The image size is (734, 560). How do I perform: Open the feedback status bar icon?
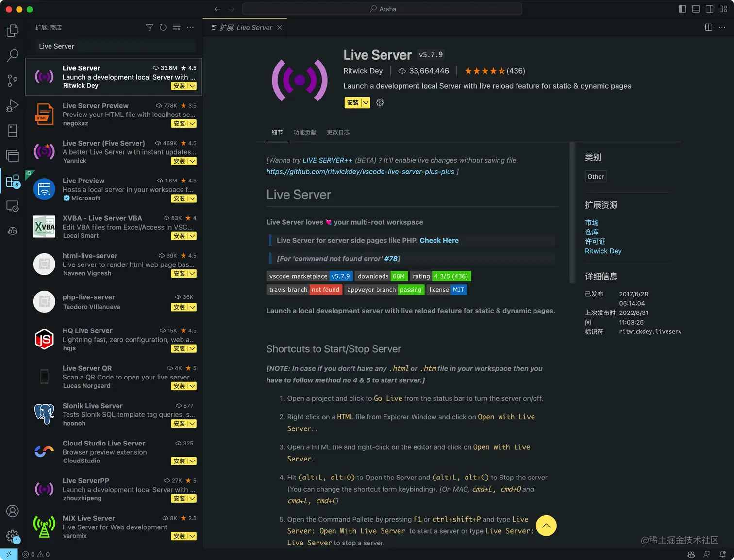(x=707, y=554)
